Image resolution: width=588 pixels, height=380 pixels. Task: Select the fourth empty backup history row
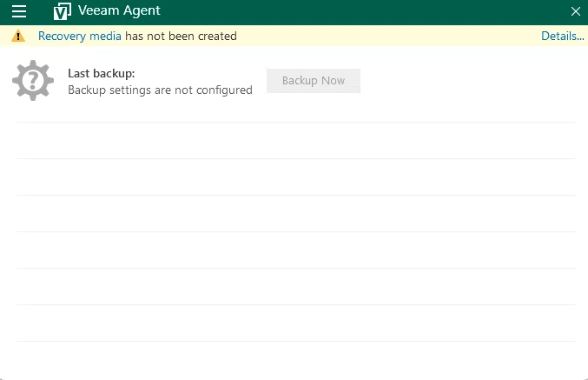(296, 250)
